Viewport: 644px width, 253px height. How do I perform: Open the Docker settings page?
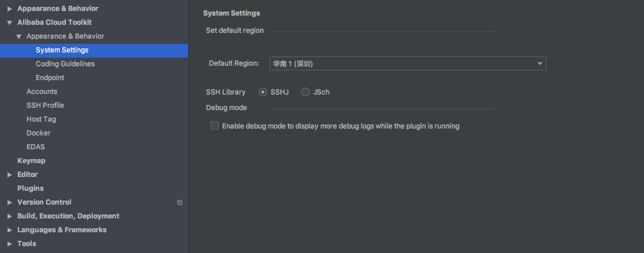tap(39, 133)
